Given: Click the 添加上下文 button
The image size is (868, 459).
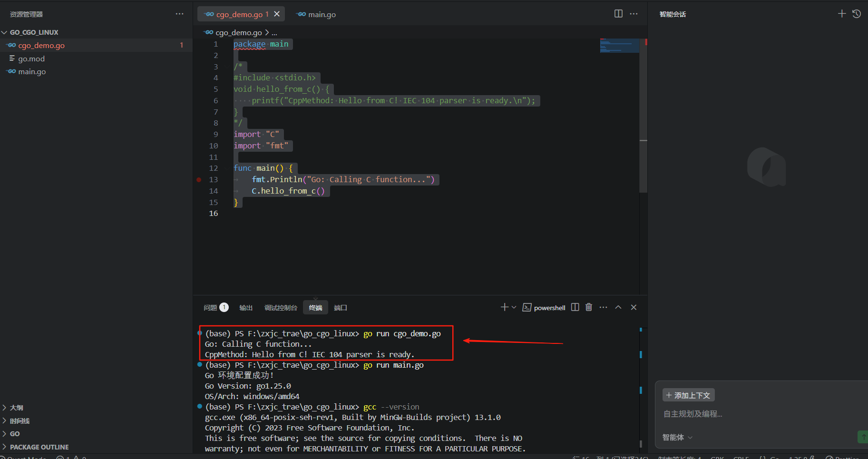Looking at the screenshot, I should [x=688, y=395].
